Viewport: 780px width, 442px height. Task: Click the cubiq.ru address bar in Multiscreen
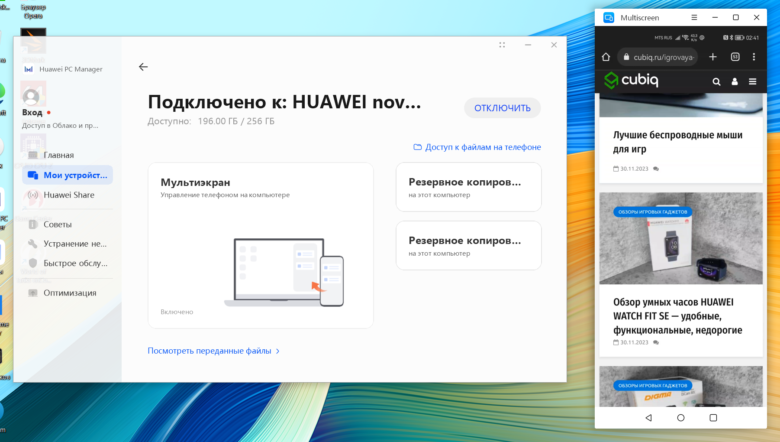click(x=658, y=57)
